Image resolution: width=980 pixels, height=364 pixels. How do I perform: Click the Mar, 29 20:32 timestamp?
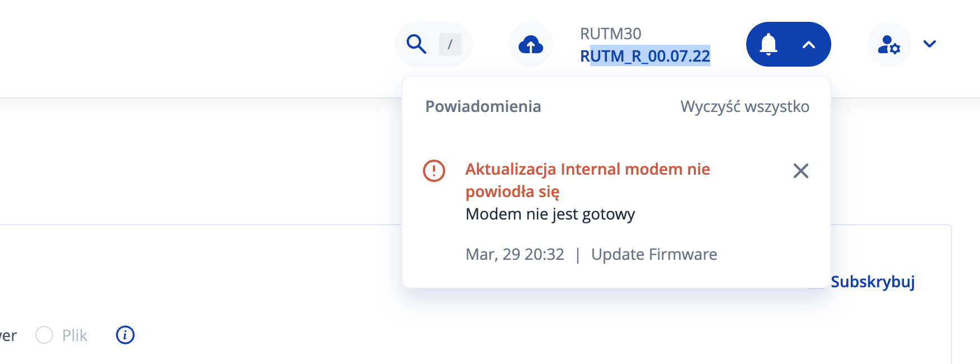click(x=515, y=254)
